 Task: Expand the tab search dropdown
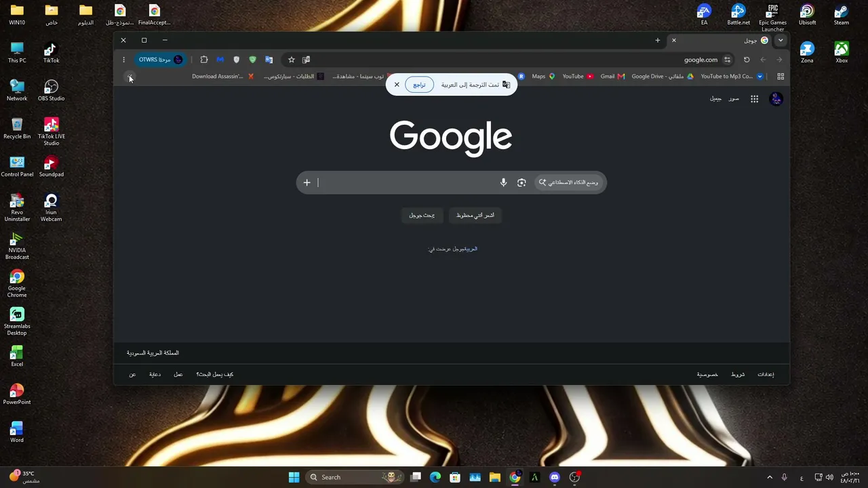[781, 40]
